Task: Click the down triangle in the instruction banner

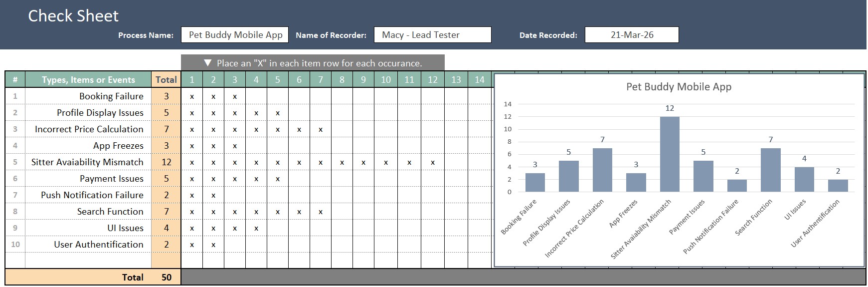Action: (208, 63)
